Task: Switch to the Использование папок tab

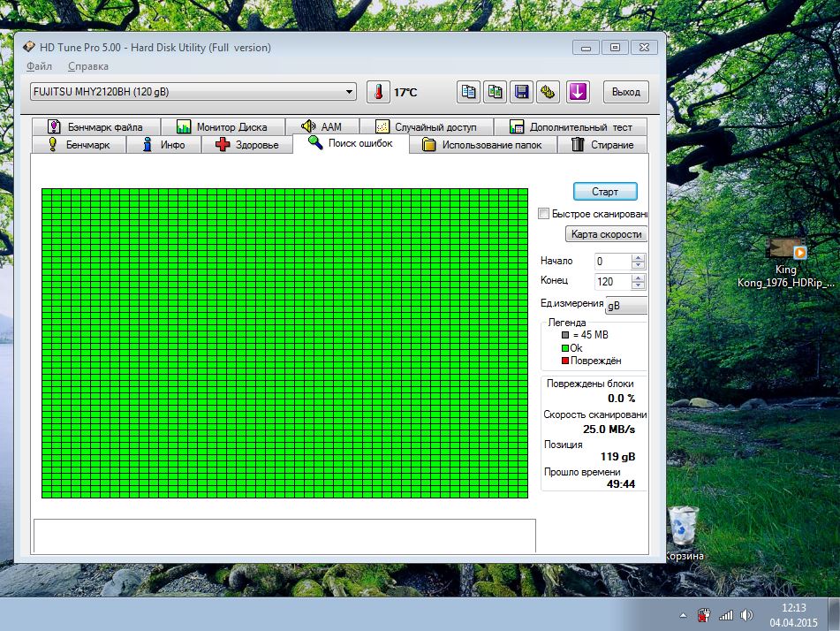Action: pyautogui.click(x=482, y=145)
